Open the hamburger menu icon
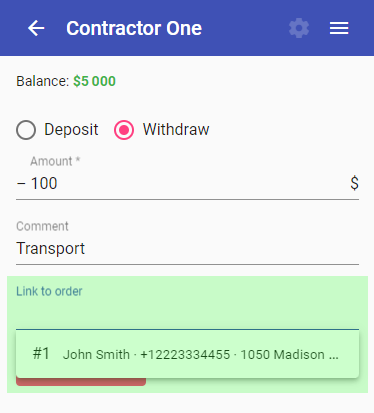Image resolution: width=374 pixels, height=413 pixels. click(x=339, y=28)
